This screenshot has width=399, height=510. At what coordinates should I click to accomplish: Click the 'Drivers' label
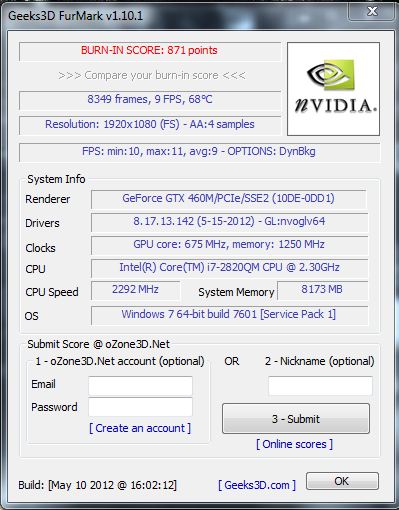pos(42,223)
